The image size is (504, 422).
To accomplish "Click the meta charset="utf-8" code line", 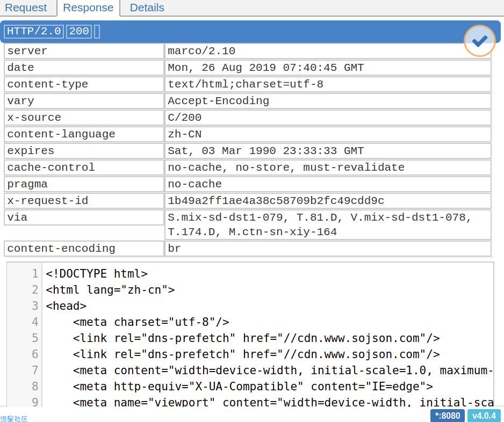I will [151, 322].
